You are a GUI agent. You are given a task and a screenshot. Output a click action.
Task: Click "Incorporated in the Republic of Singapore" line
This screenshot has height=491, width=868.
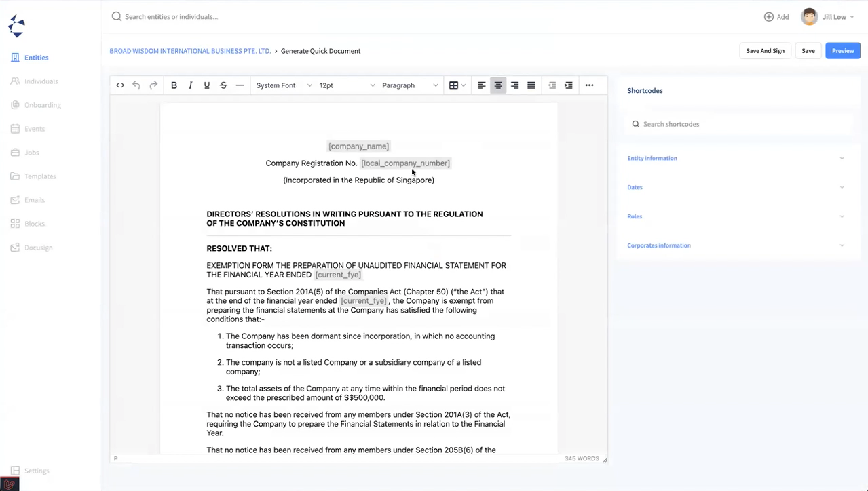[358, 180]
